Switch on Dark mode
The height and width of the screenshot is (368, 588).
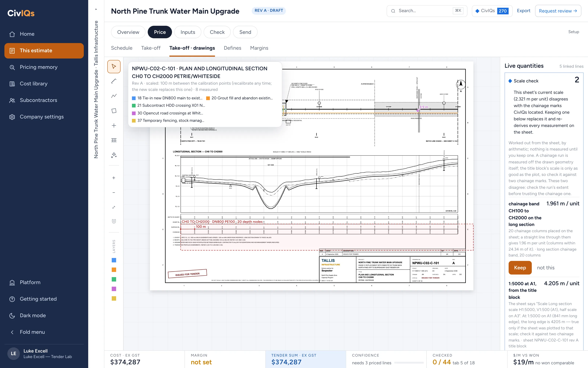click(44, 315)
